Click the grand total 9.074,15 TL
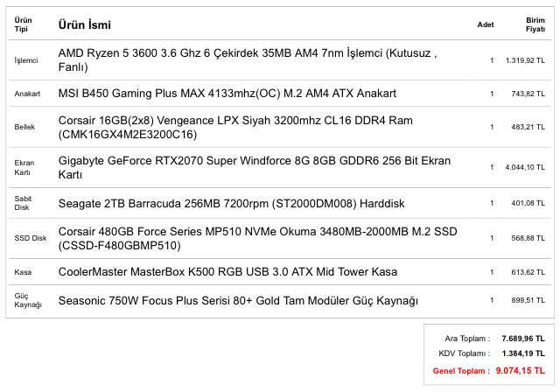Image resolution: width=560 pixels, height=392 pixels. coord(521,371)
